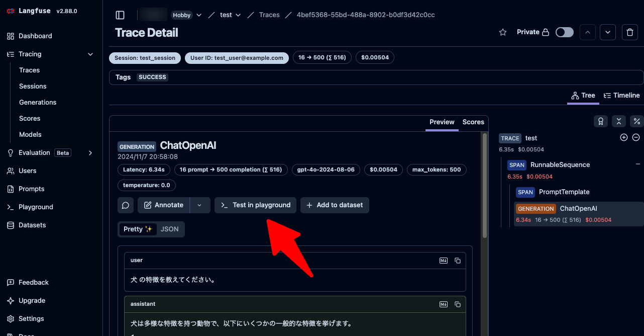Viewport: 644px width, 336px height.
Task: Star this trace as favorite
Action: (503, 32)
